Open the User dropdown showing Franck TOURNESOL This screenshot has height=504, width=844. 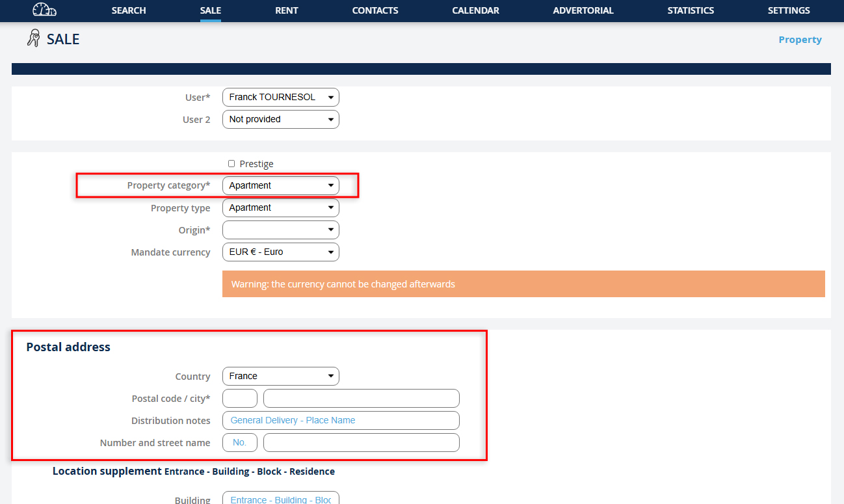pyautogui.click(x=280, y=98)
